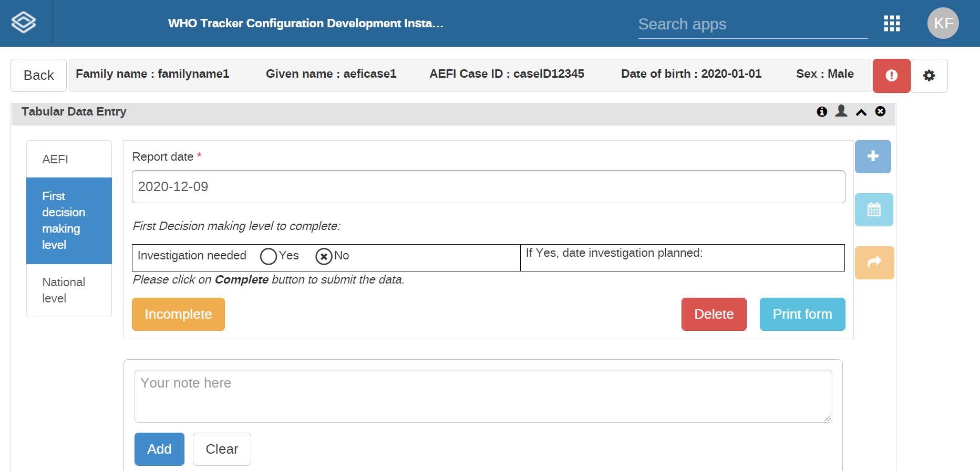Click the red alert exclamation icon
The width and height of the screenshot is (980, 471).
click(892, 76)
